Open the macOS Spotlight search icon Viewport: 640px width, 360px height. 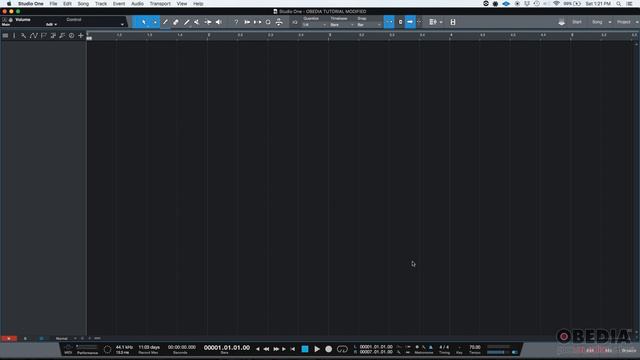point(619,4)
